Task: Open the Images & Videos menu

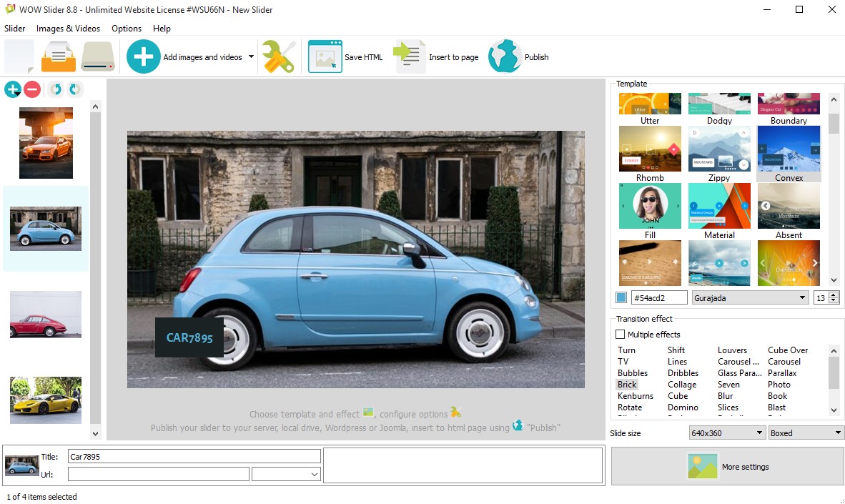Action: point(68,29)
